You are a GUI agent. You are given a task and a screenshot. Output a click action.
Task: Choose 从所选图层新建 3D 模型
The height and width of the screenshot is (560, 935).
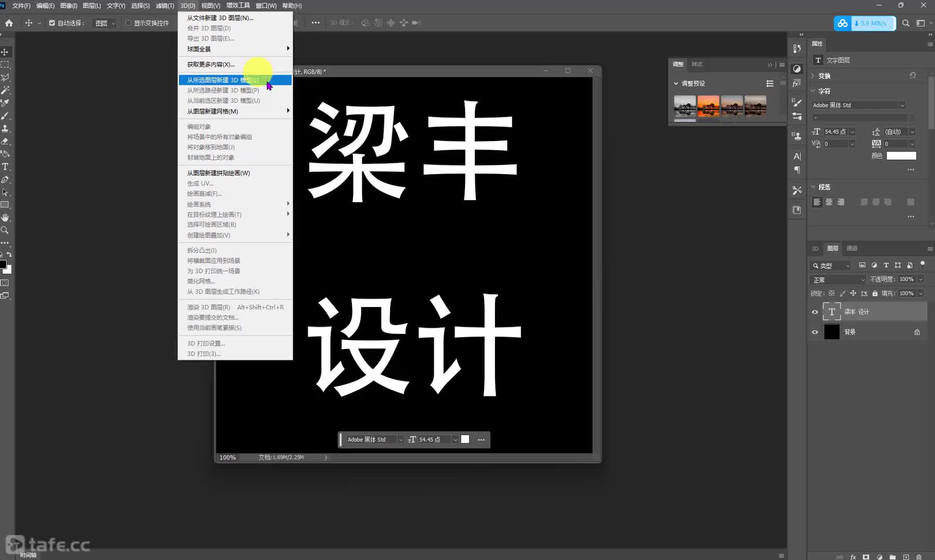(x=235, y=80)
